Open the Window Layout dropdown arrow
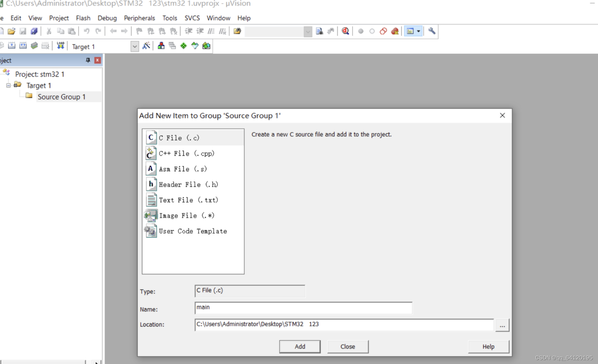Screen dimensions: 598x364 418,31
